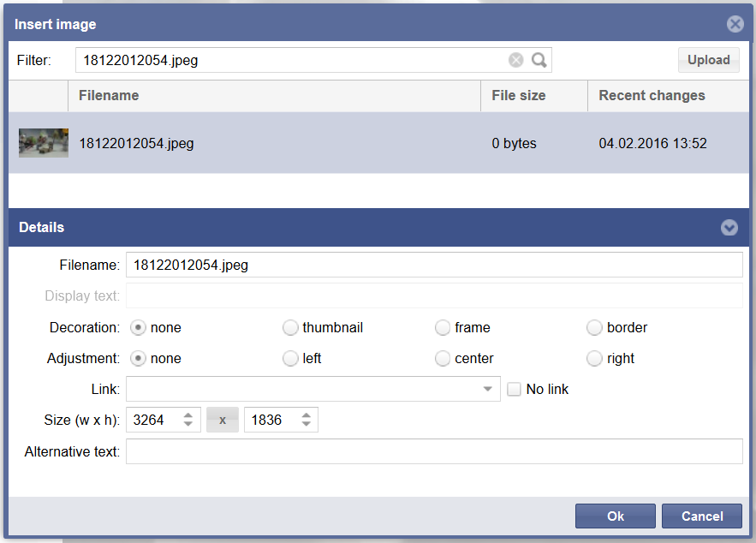Click the Alternative text field
This screenshot has height=543, width=756.
point(433,451)
